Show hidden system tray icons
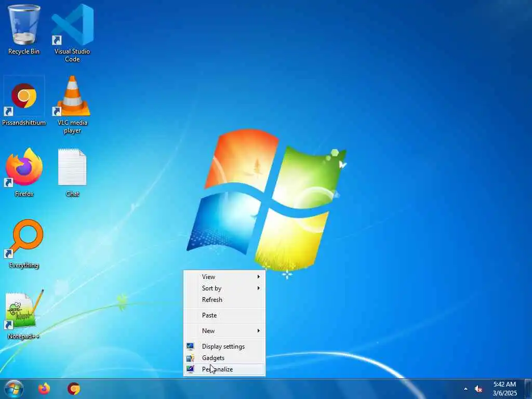 pyautogui.click(x=465, y=389)
